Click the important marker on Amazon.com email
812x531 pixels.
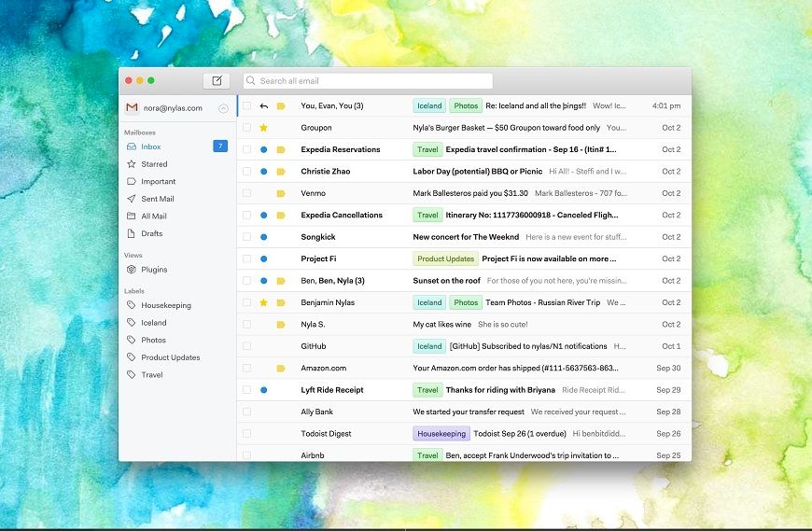pos(281,369)
